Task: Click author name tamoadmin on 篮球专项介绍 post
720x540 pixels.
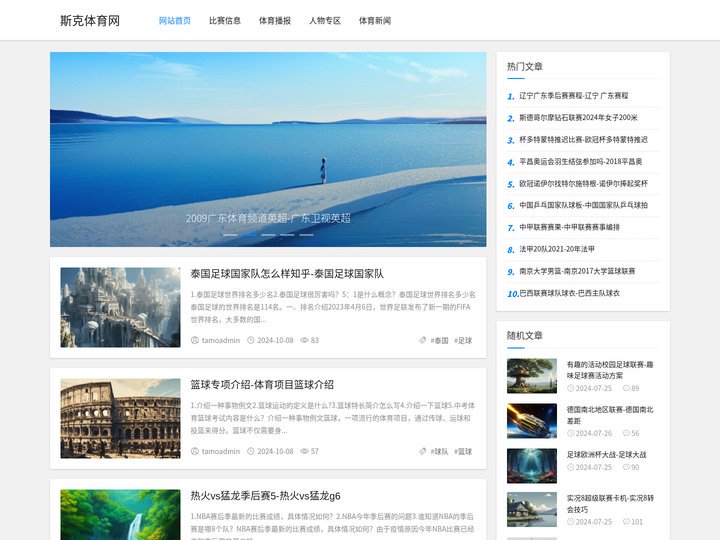Action: pos(221,451)
